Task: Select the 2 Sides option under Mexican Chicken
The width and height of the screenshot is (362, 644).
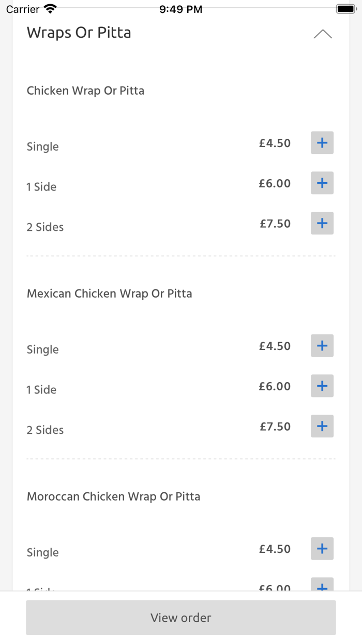Action: click(45, 430)
